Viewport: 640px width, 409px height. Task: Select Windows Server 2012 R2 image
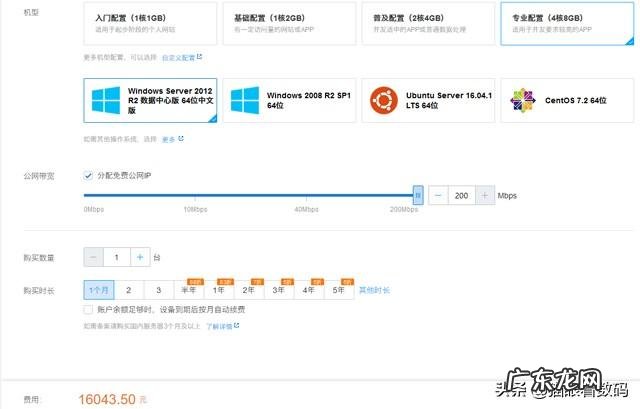pos(150,100)
